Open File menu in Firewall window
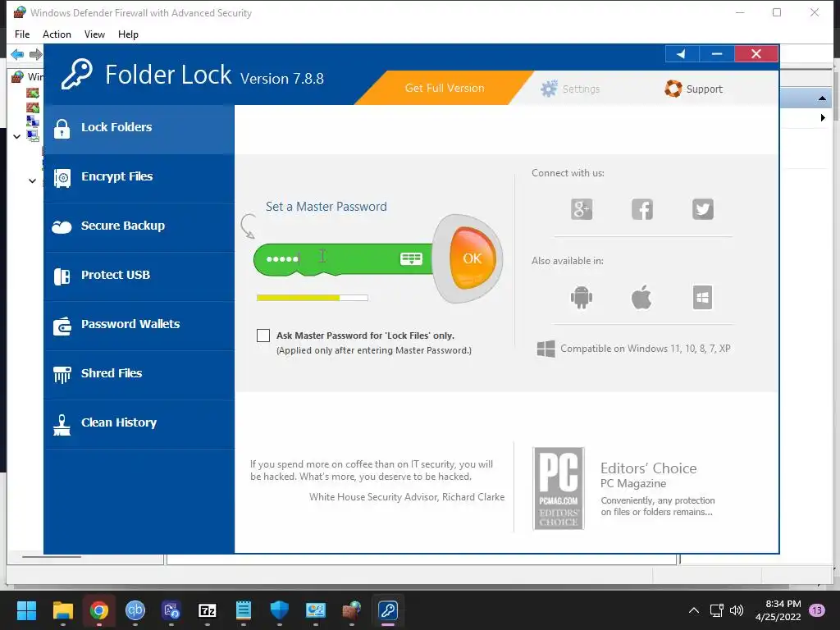 tap(22, 34)
